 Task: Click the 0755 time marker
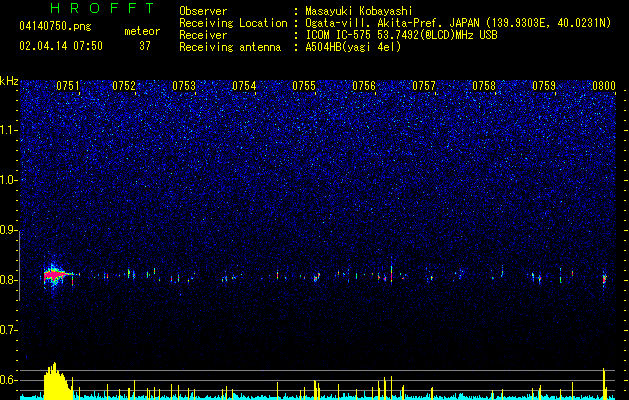pyautogui.click(x=304, y=86)
